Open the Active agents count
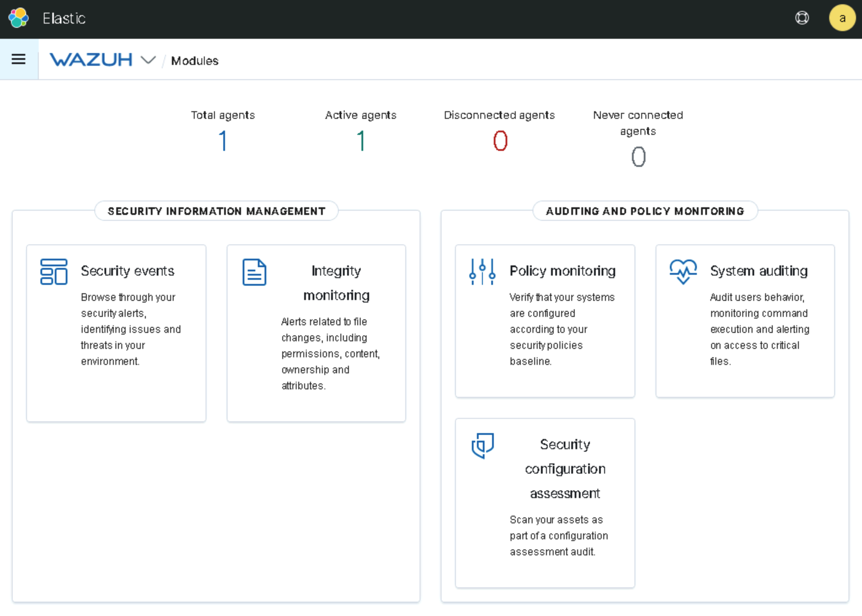 (x=361, y=141)
